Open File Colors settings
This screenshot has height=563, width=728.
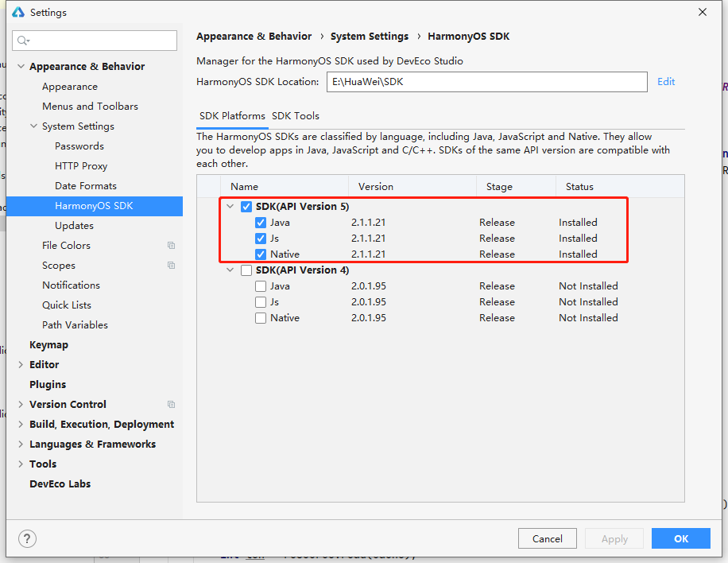point(66,245)
